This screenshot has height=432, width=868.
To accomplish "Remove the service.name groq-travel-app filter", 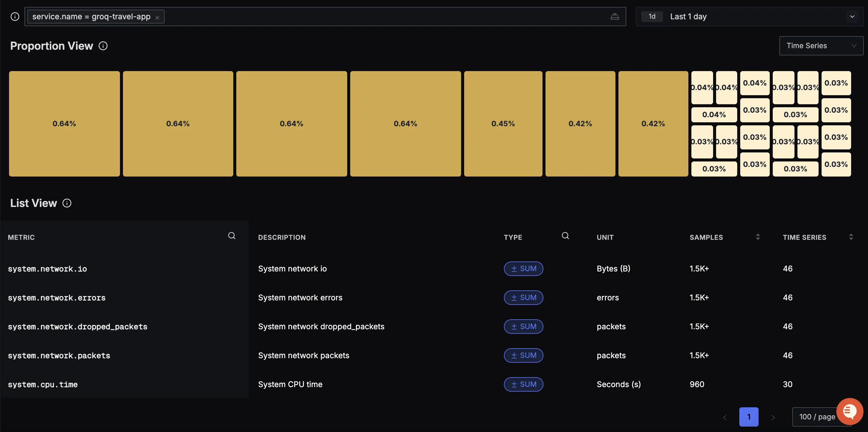I will tap(157, 17).
